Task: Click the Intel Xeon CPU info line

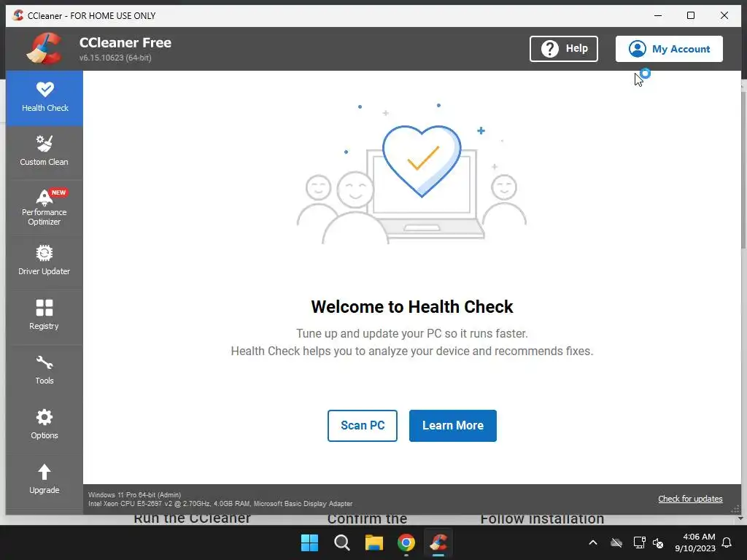Action: point(220,503)
